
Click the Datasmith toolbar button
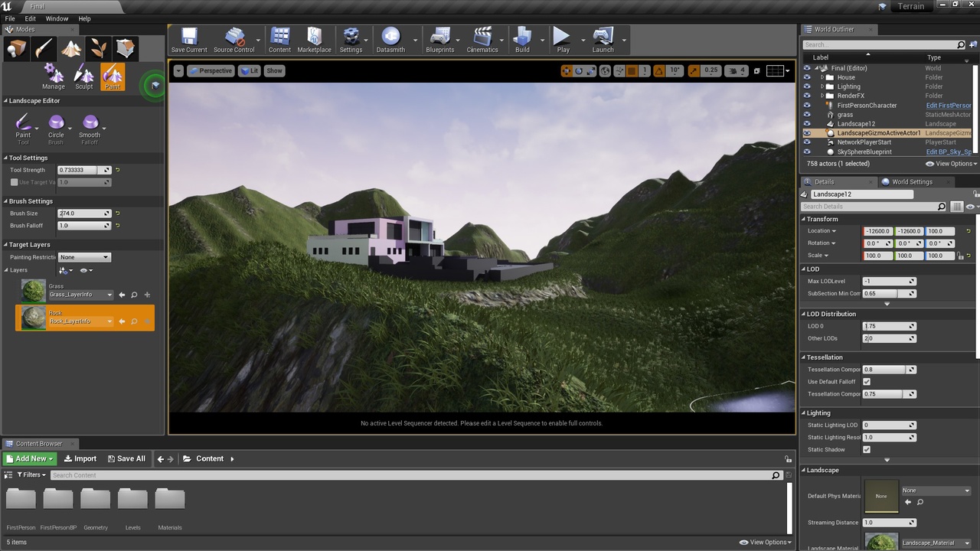click(390, 41)
